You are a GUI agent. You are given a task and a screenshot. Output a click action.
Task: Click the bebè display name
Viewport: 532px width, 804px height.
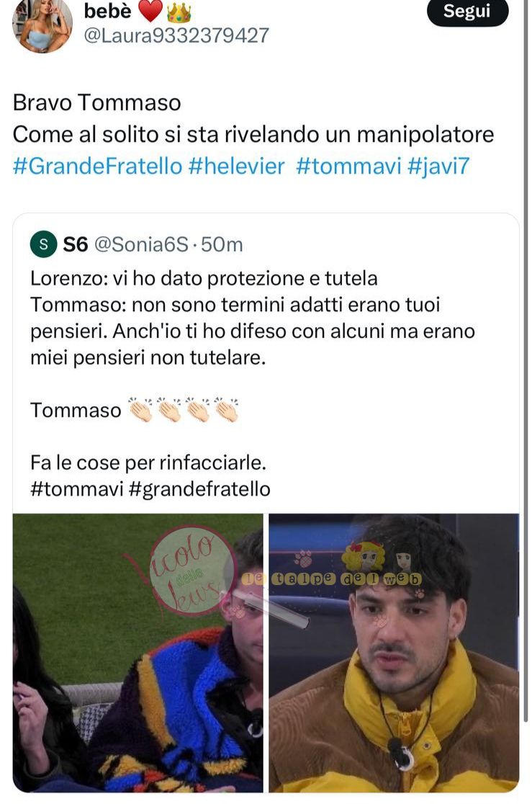point(108,11)
